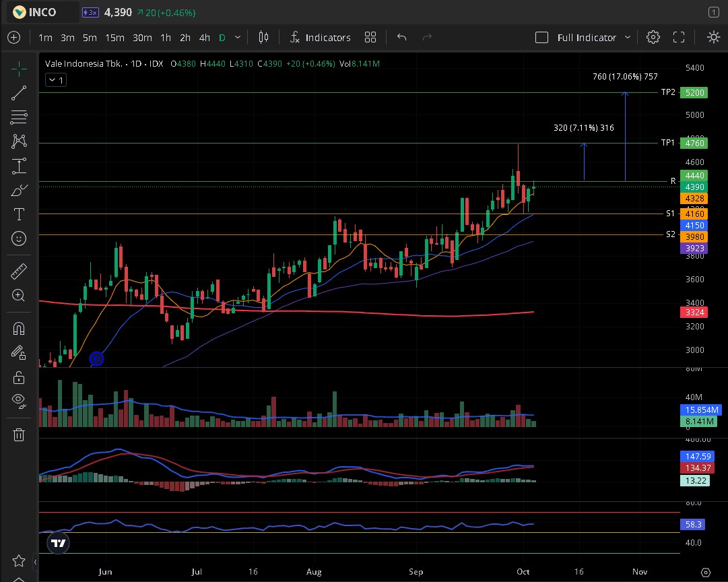The width and height of the screenshot is (728, 582).
Task: Click the green TP2 5200 price label
Action: [693, 92]
